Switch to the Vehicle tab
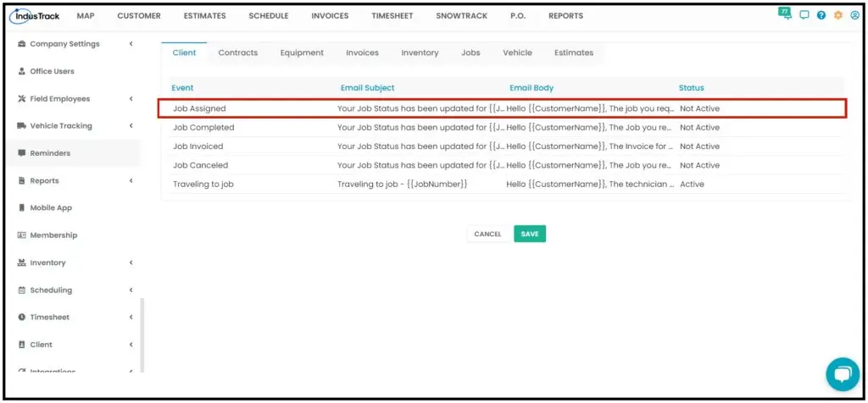The height and width of the screenshot is (403, 868). tap(518, 52)
